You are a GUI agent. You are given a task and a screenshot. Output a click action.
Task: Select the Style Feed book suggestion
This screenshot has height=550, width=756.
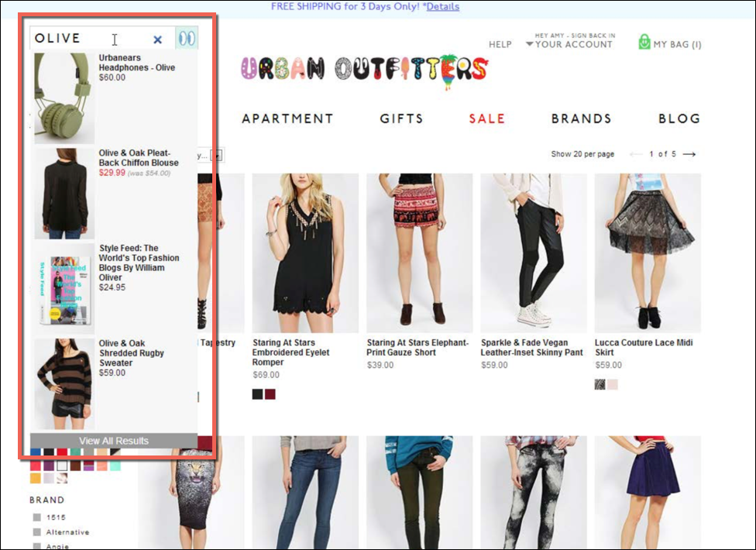[x=139, y=263]
